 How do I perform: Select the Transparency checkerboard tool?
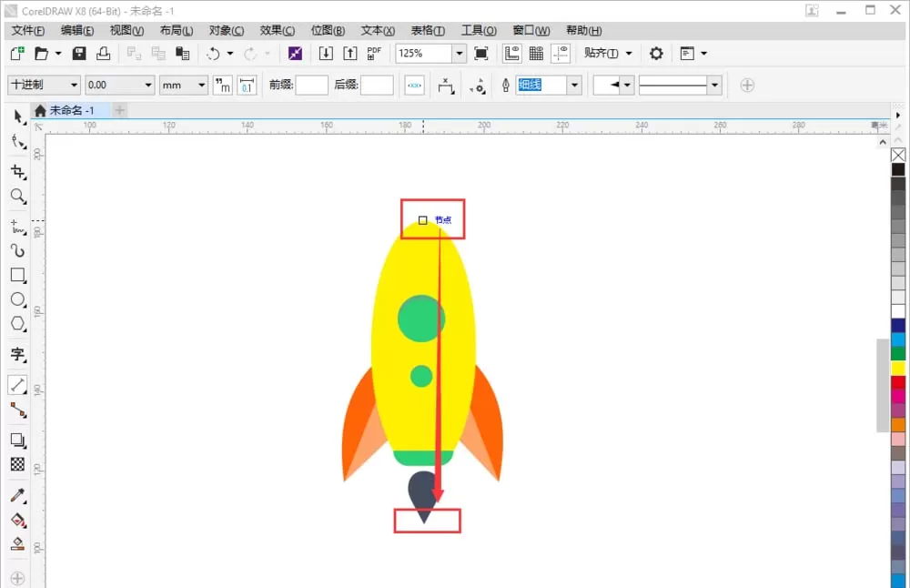[x=18, y=464]
